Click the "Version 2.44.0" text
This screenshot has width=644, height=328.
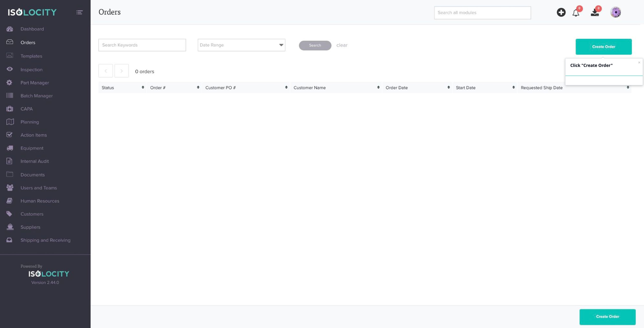(x=45, y=282)
